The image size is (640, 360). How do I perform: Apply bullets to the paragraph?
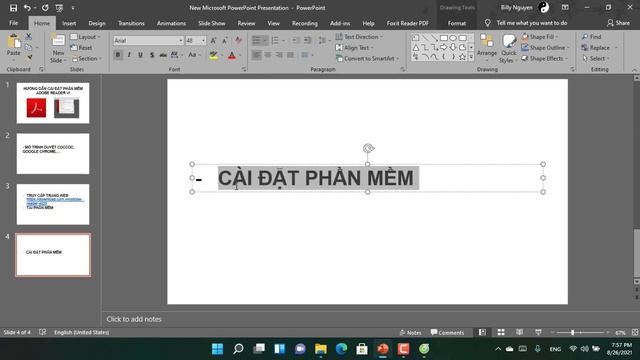click(x=256, y=40)
